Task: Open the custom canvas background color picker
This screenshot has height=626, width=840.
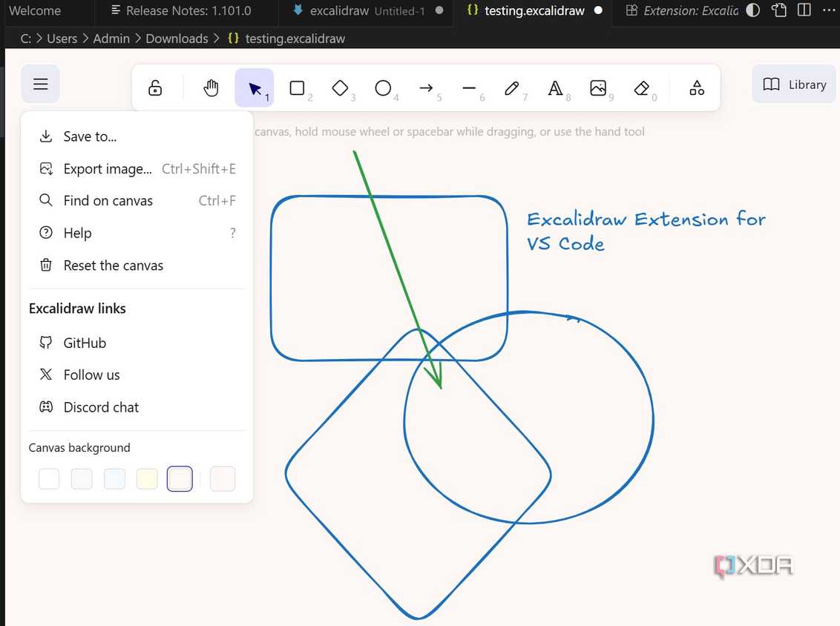Action: coord(223,478)
